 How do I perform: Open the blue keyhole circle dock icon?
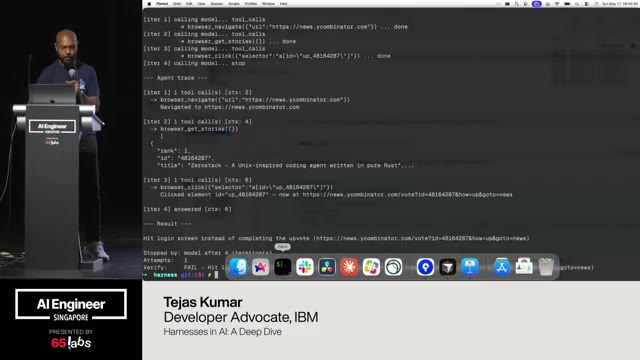point(425,267)
